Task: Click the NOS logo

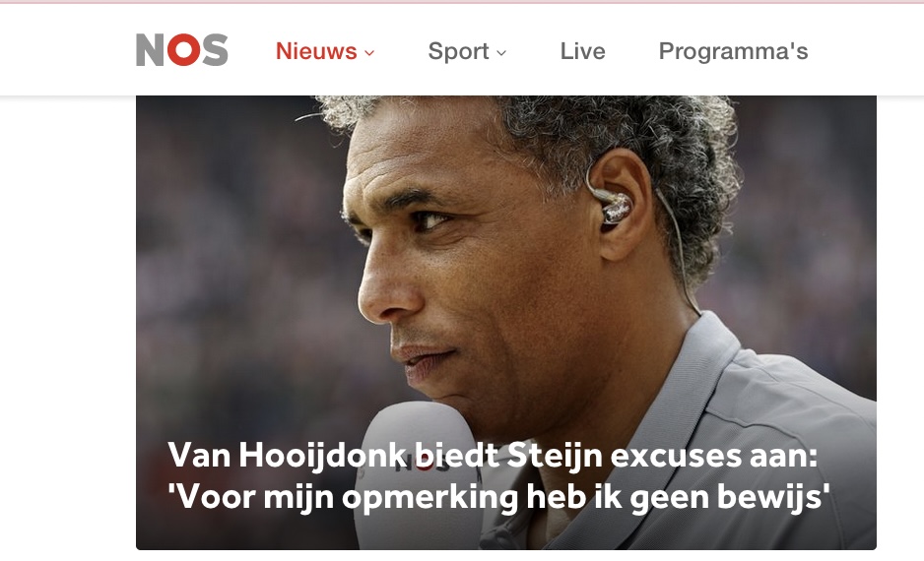Action: 181,50
